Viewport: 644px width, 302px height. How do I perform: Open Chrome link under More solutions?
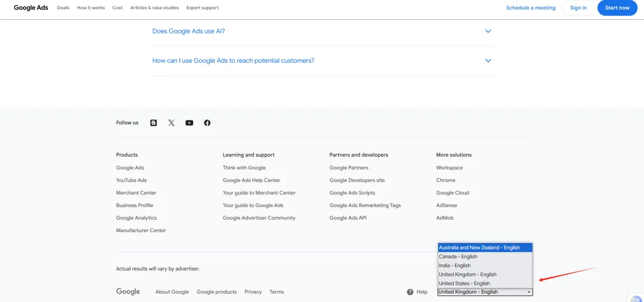(x=445, y=180)
